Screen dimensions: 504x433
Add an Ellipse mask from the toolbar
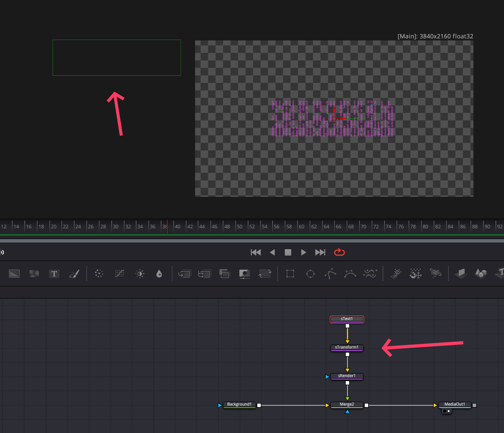pos(310,274)
